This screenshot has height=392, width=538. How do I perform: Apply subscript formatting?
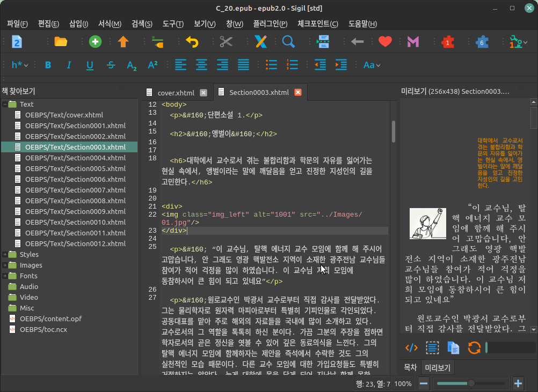[132, 65]
